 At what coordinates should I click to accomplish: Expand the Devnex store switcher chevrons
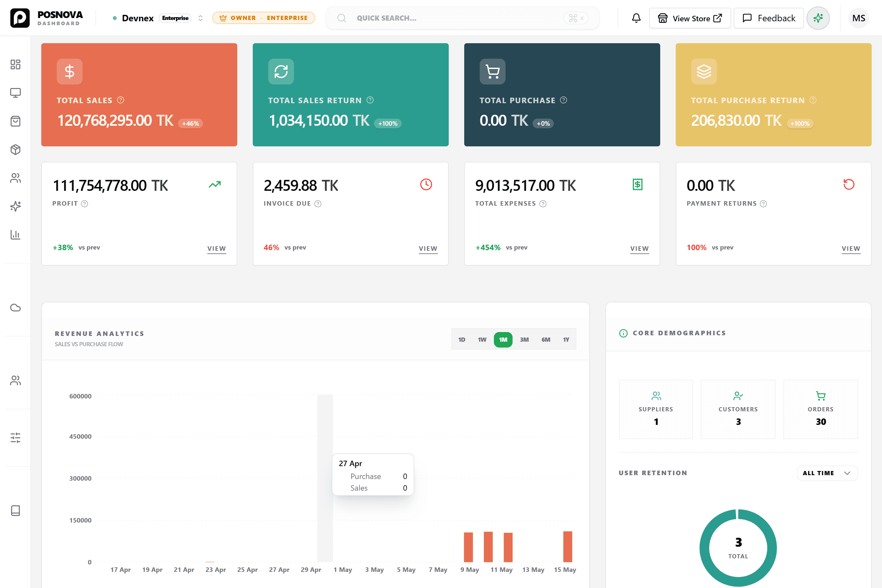pos(201,18)
